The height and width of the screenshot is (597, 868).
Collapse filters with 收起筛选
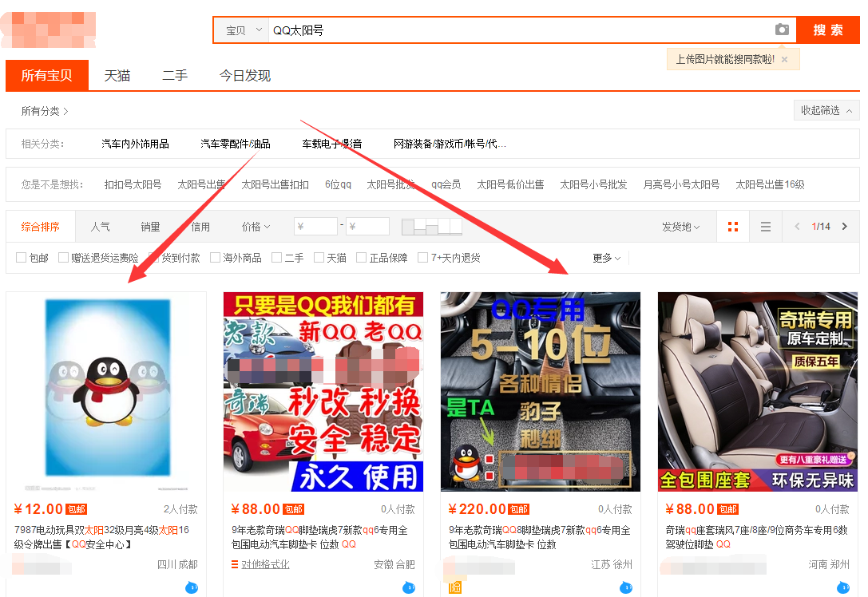click(x=826, y=110)
